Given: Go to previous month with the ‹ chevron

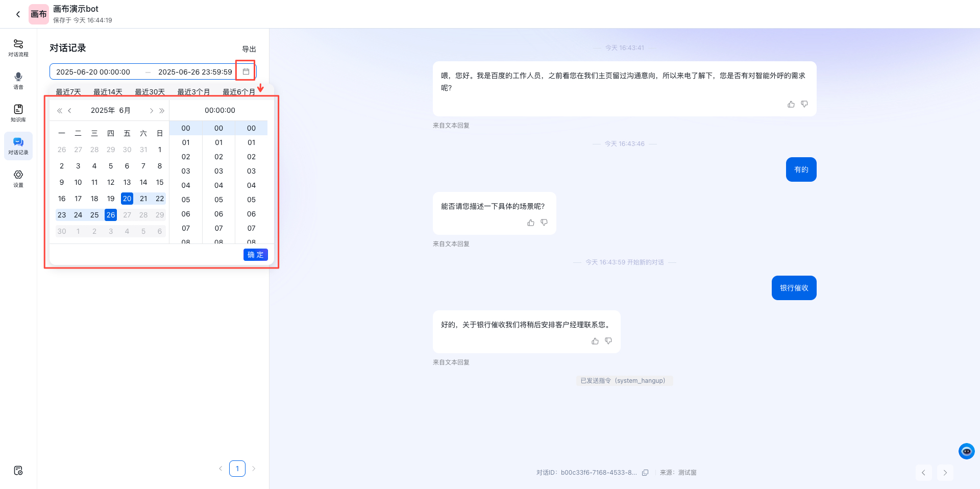Looking at the screenshot, I should [69, 110].
